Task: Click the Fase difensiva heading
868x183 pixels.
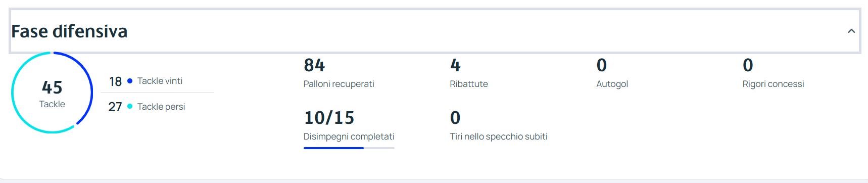Action: click(x=69, y=31)
